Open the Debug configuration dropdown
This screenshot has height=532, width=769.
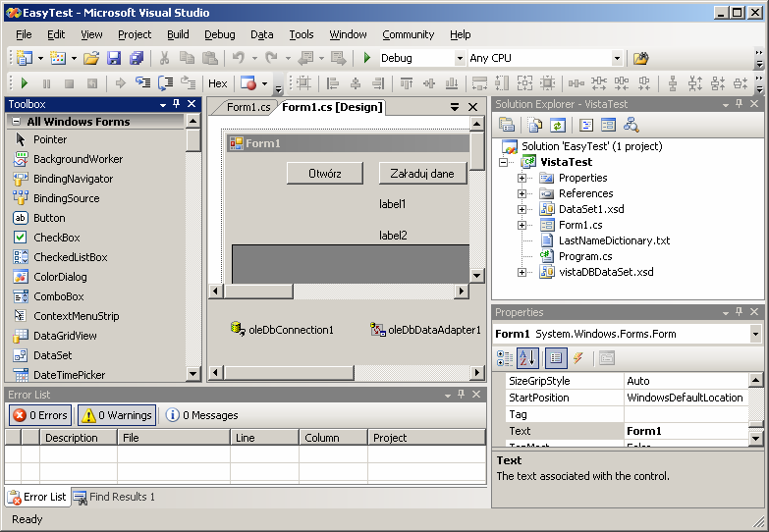[460, 58]
